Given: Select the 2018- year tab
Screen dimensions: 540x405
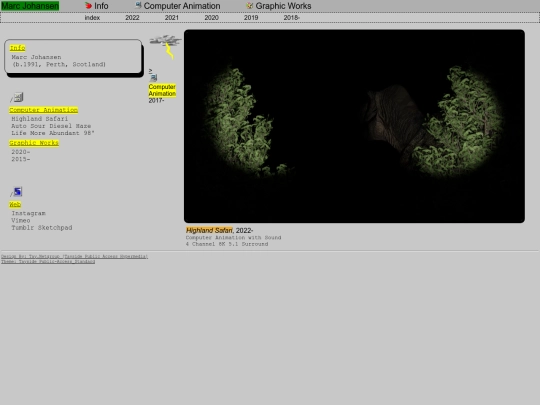Looking at the screenshot, I should pyautogui.click(x=291, y=18).
